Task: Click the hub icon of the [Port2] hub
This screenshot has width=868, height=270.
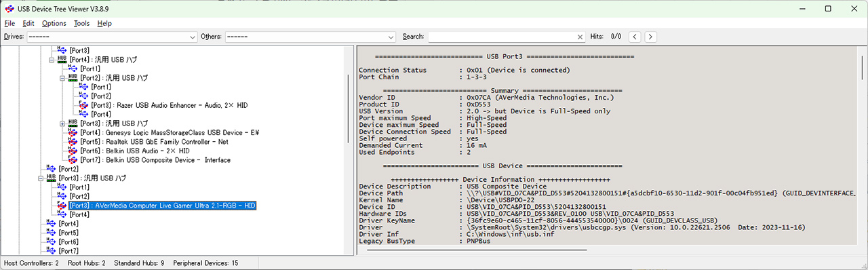Action: pos(73,78)
